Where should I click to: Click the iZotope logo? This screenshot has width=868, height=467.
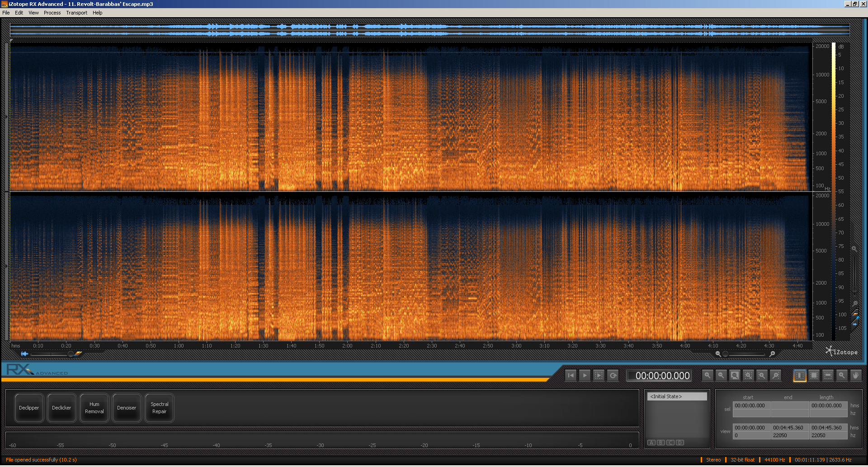841,352
